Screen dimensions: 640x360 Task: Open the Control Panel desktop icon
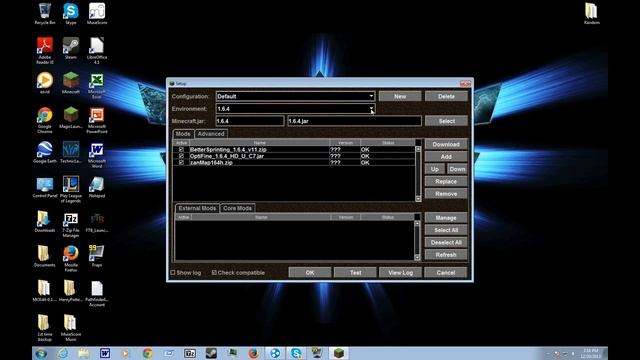click(44, 187)
